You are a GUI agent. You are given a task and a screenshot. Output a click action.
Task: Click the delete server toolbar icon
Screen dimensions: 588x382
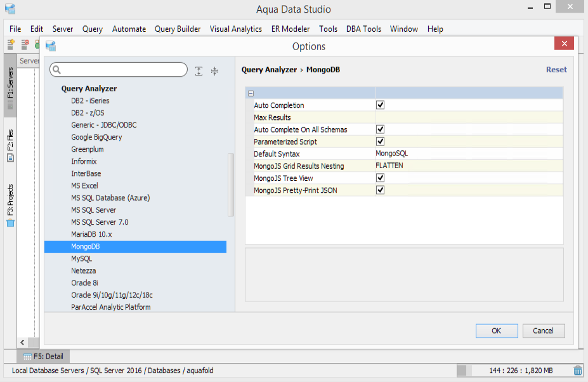click(x=25, y=44)
